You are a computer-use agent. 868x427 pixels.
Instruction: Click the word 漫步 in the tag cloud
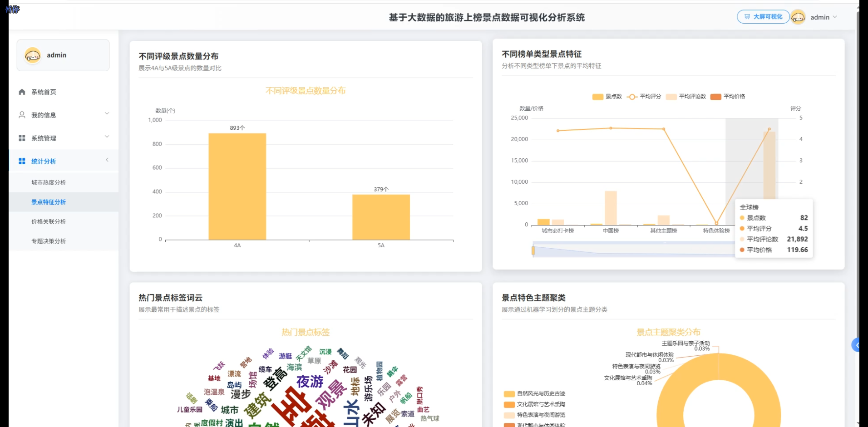241,394
